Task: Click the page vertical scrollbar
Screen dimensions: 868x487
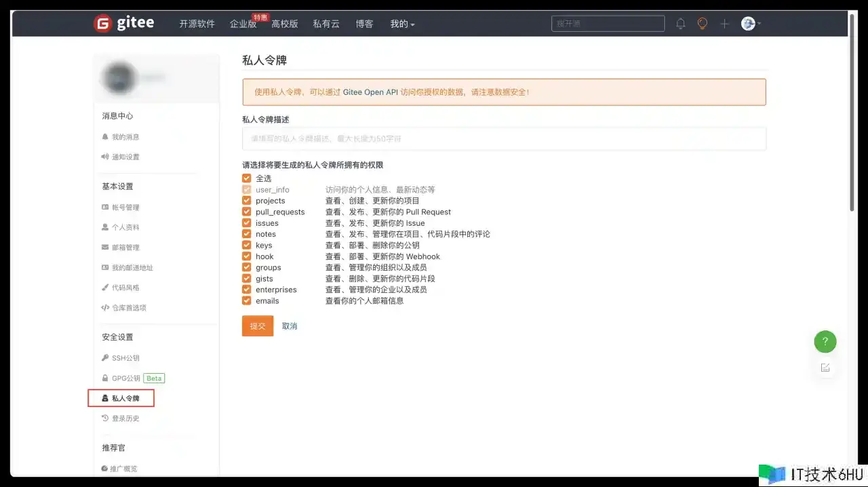Action: [852, 112]
